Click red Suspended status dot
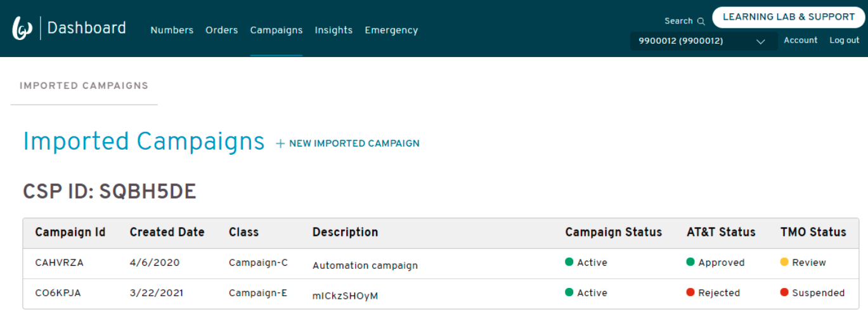 click(x=784, y=292)
